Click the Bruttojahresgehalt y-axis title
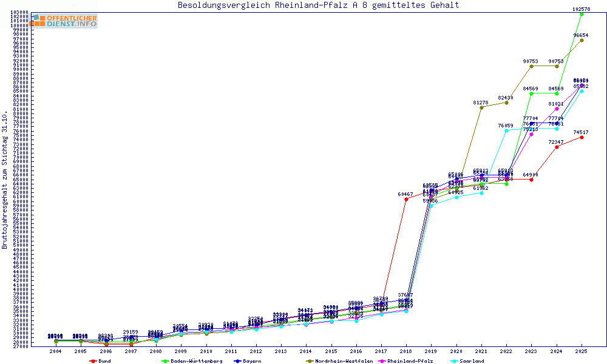The image size is (607, 364). tap(5, 180)
